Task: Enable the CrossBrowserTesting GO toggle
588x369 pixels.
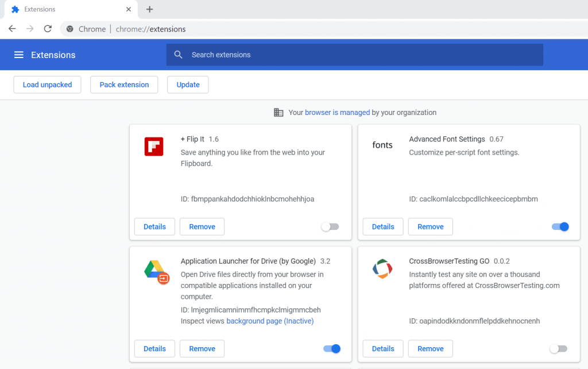Action: click(x=558, y=349)
